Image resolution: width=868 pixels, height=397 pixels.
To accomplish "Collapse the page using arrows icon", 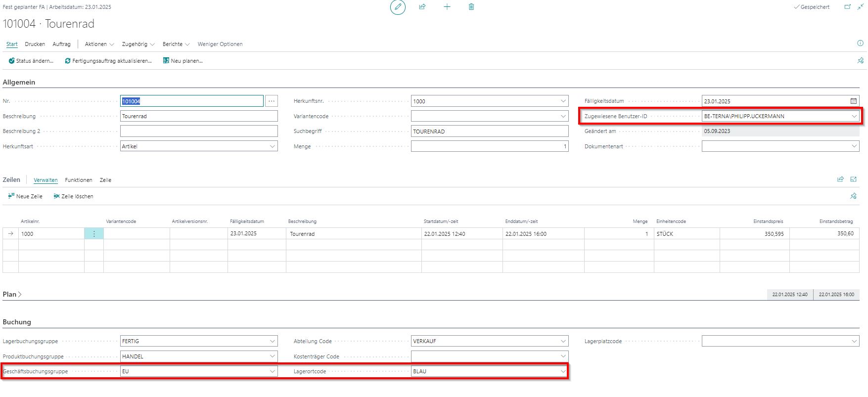I will coord(861,7).
